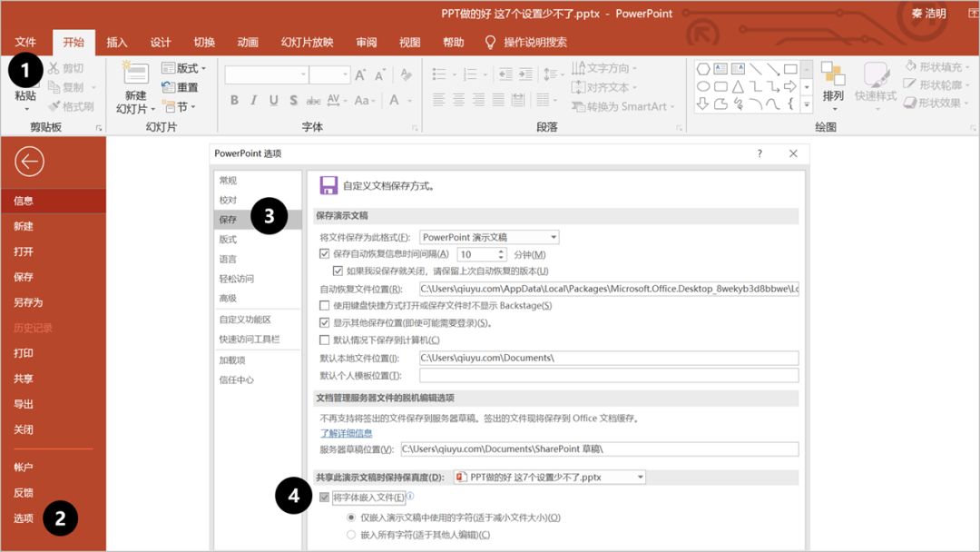The width and height of the screenshot is (980, 552).
Task: Select the rectangle shape in shapes gallery
Action: (x=790, y=68)
